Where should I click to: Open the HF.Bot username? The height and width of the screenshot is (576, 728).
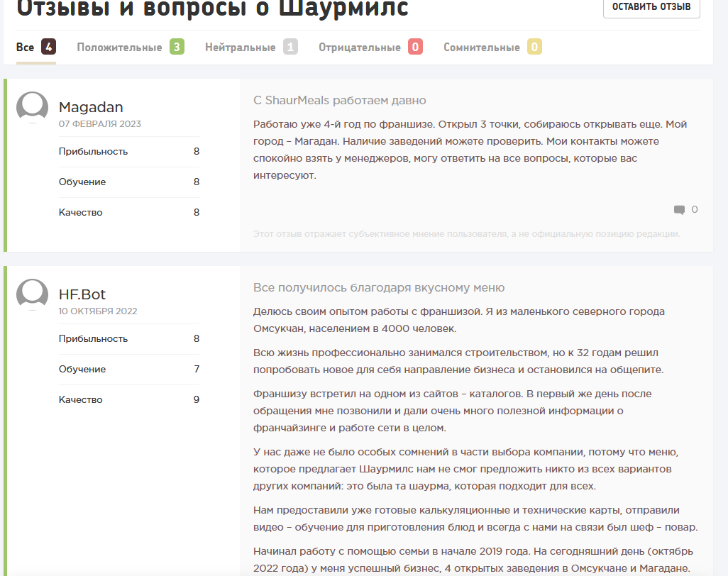click(x=82, y=294)
